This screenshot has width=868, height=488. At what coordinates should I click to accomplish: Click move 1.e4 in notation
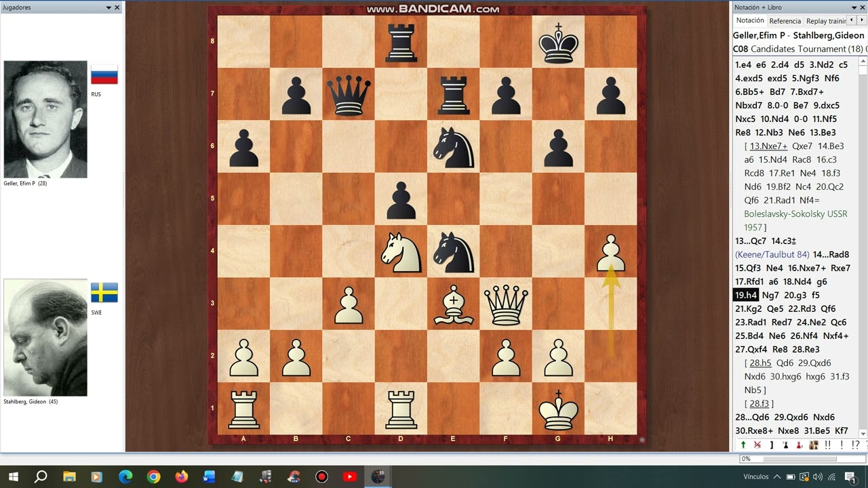[x=744, y=64]
